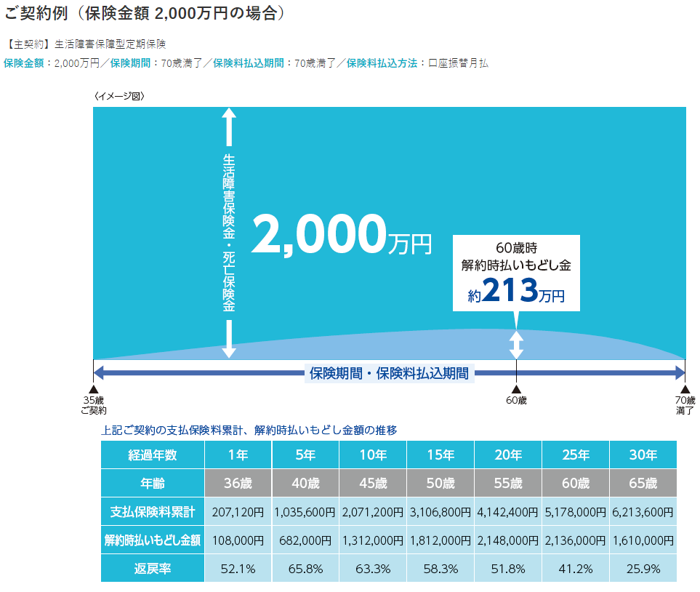Select the 保険期間・保険料払込期間 label
Image resolution: width=700 pixels, height=592 pixels.
pos(389,374)
